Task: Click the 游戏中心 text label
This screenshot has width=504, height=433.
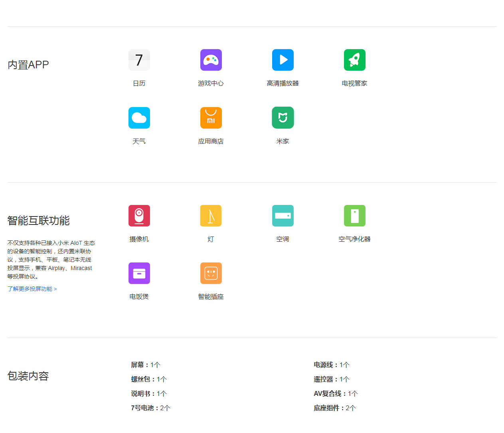Action: click(211, 83)
